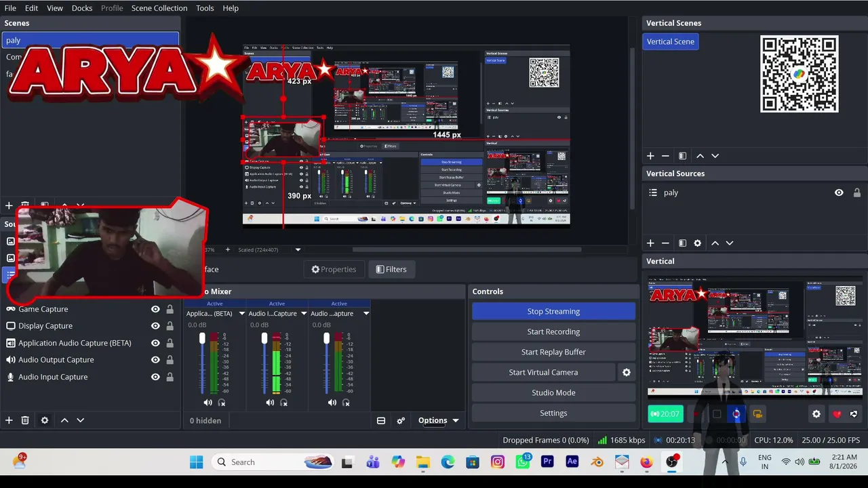Open source properties gear in Sources toolbar
868x488 pixels.
[x=45, y=420]
